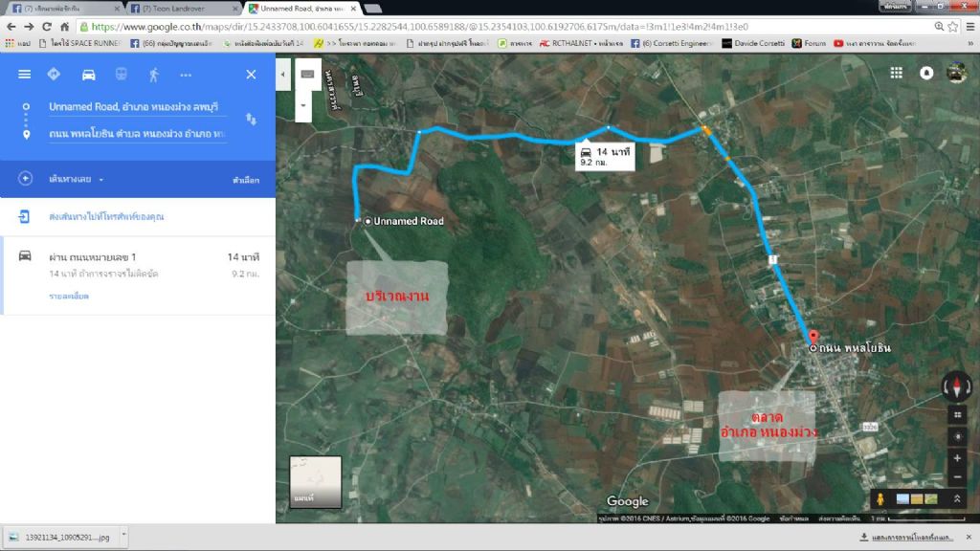This screenshot has height=551, width=980.
Task: Add a destination with plus icon
Action: 26,179
